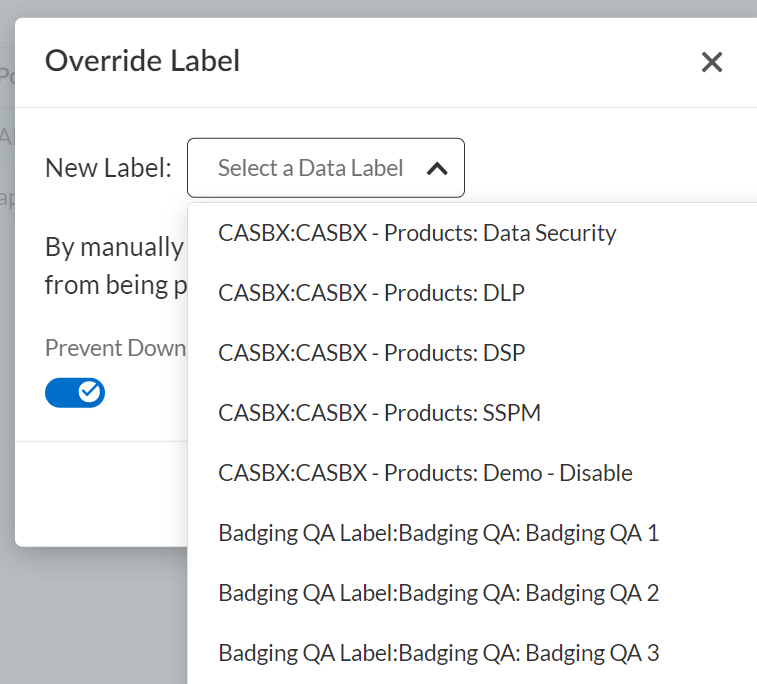Click the New Label: field caption
This screenshot has height=684, width=757.
pos(109,168)
